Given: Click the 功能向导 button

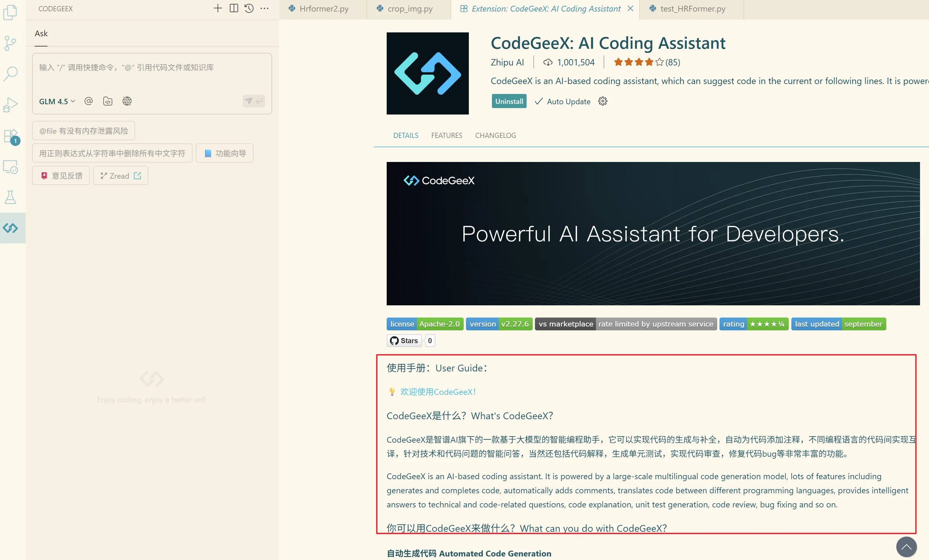Looking at the screenshot, I should click(225, 153).
